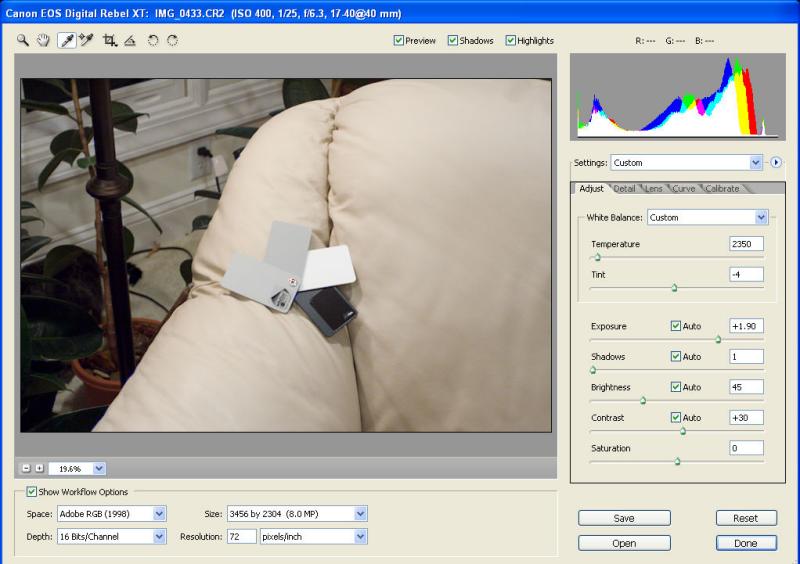Toggle the Preview checkbox
Viewport: 800px width, 564px height.
point(398,40)
